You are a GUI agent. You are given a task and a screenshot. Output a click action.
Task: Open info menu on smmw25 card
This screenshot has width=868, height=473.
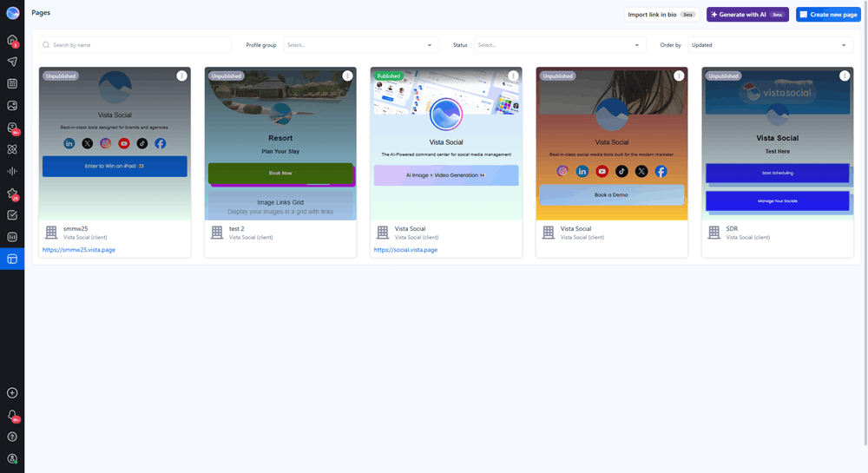pyautogui.click(x=181, y=76)
